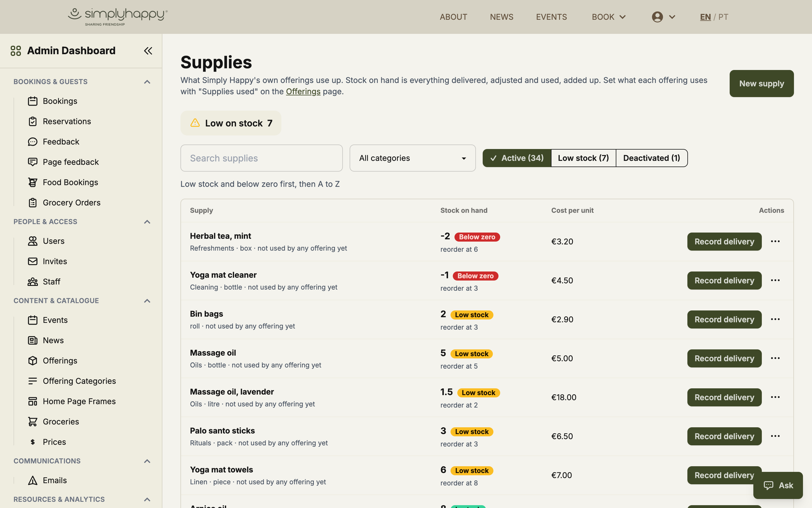The height and width of the screenshot is (508, 812).
Task: Open more actions for Herbal tea, mint
Action: click(x=775, y=242)
